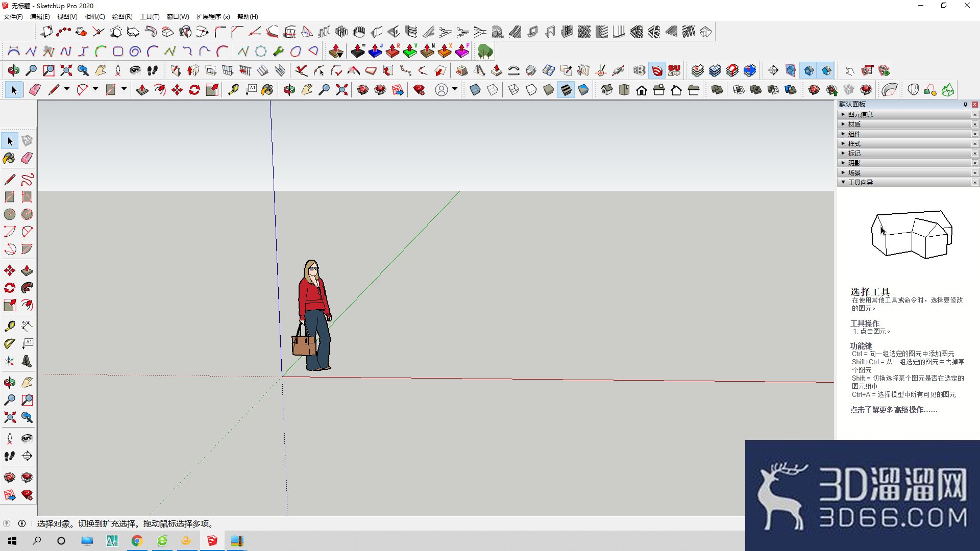Close the 场景 panel section
The image size is (980, 551).
point(975,172)
